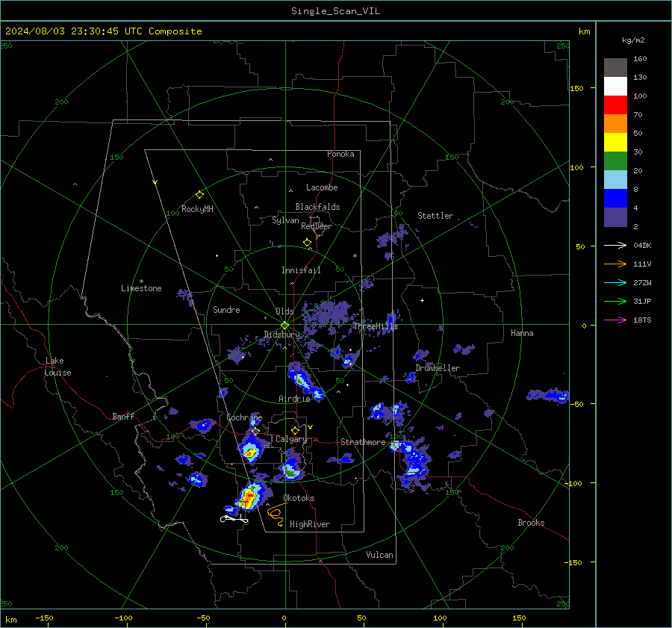Click the Single_Scan_VIL title
This screenshot has height=628, width=672.
335,11
